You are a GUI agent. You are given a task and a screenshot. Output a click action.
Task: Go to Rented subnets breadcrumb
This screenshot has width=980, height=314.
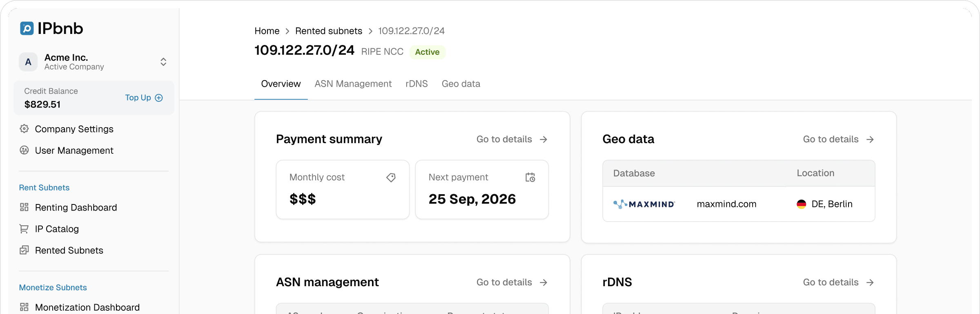pos(328,31)
